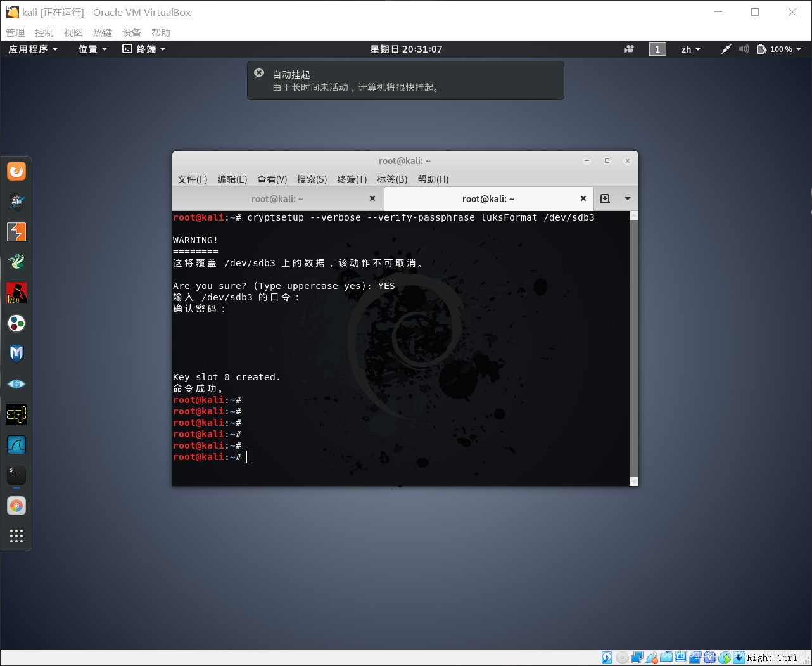Click the terminal vertical scrollbar
Screen dimensions: 812x666
pyautogui.click(x=634, y=349)
